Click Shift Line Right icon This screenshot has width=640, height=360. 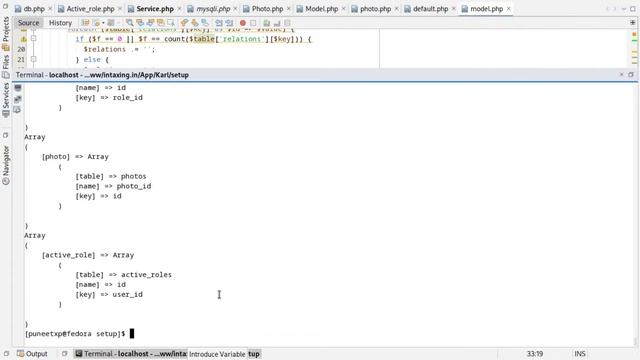coord(229,23)
